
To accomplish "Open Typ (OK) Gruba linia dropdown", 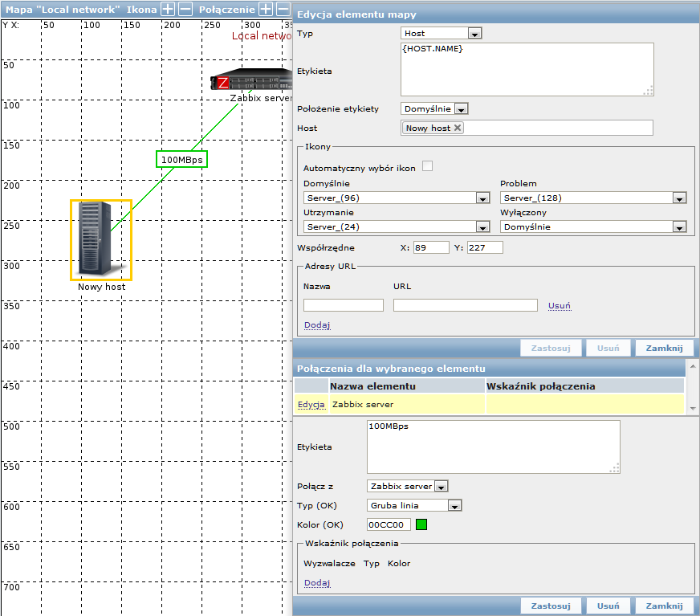I will click(x=414, y=505).
